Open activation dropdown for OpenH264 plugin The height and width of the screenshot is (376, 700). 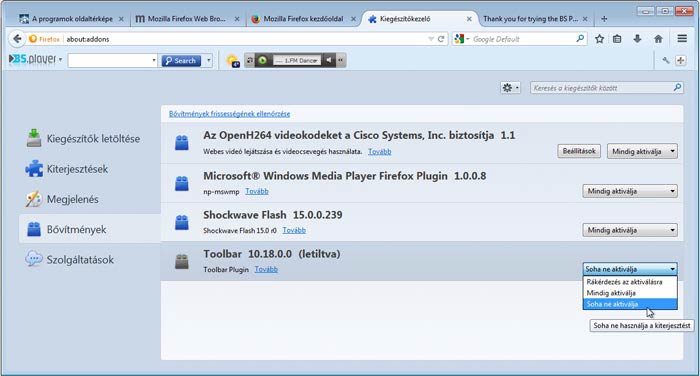(642, 151)
